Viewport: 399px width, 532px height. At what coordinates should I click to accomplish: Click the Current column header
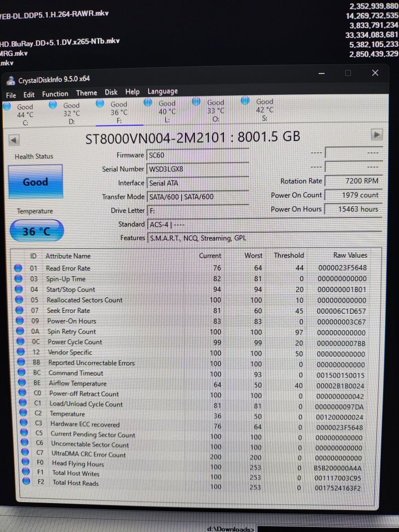tap(210, 255)
